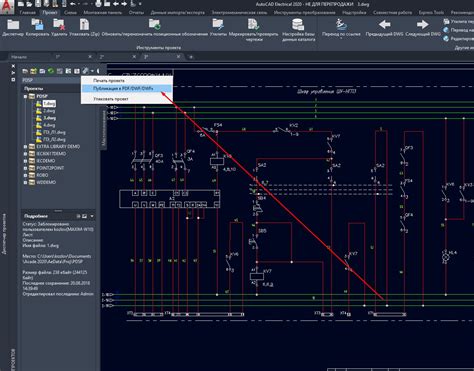Screen dimensions: 474x371
Task: Click Обновить/переназначить позиционные обозначения tool
Action: pos(155,27)
